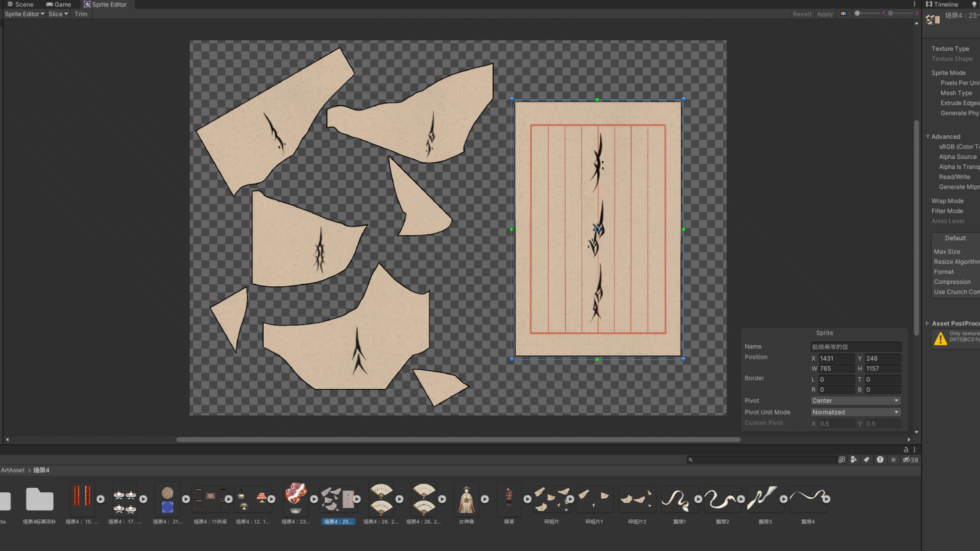Open Sprite Editor window options menu
This screenshot has height=551, width=980.
[914, 4]
